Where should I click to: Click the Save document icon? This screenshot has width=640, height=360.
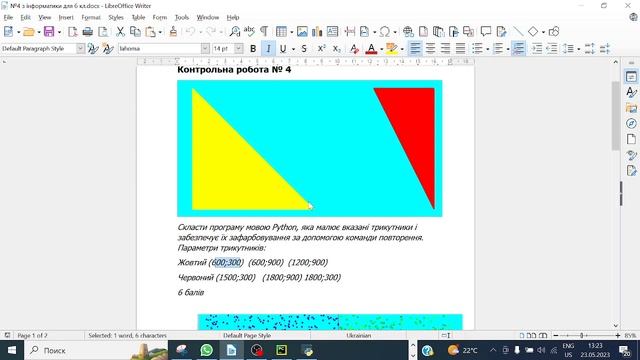pyautogui.click(x=49, y=31)
